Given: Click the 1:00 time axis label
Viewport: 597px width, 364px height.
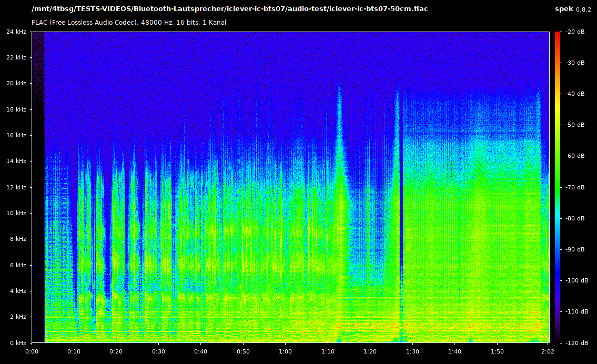Looking at the screenshot, I should [285, 351].
